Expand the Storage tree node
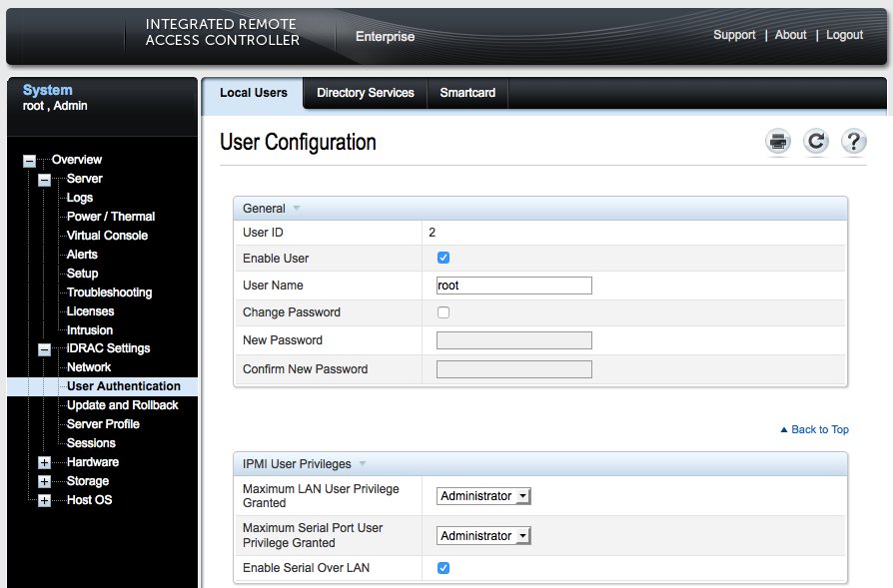This screenshot has width=893, height=588. 43,480
